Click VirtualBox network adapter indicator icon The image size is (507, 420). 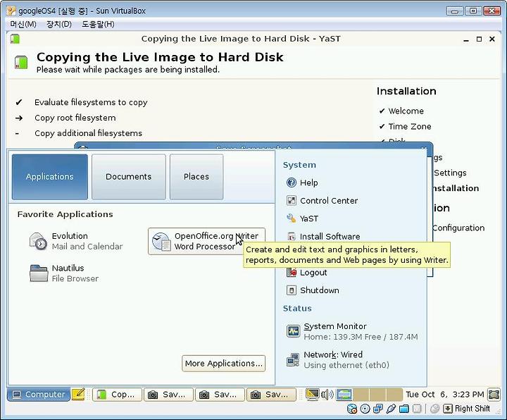coord(378,409)
